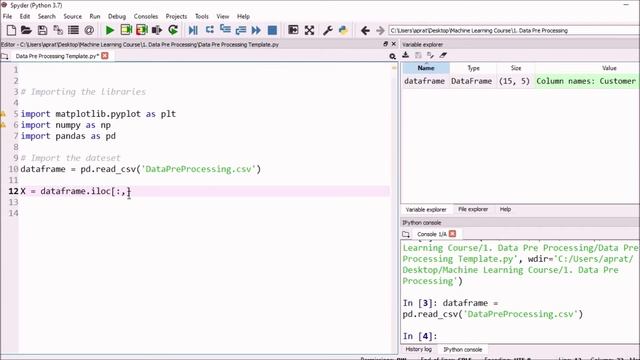
Task: Open the Debug menu
Action: [117, 16]
